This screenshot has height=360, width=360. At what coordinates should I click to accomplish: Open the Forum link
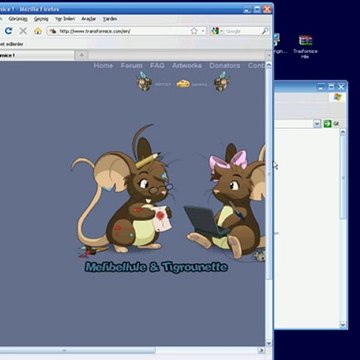(x=131, y=66)
